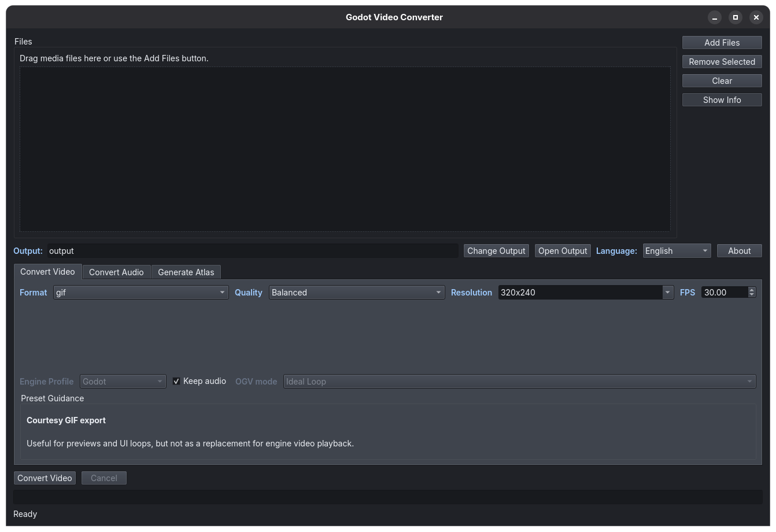Click the 'Useful for previews and UI loops' description

190,444
